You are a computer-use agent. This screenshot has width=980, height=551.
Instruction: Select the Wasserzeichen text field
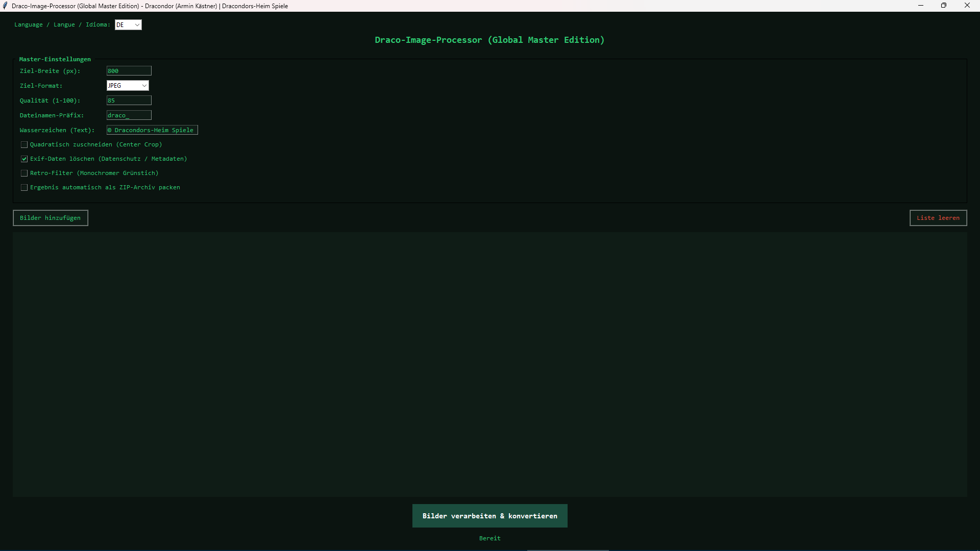(x=152, y=130)
